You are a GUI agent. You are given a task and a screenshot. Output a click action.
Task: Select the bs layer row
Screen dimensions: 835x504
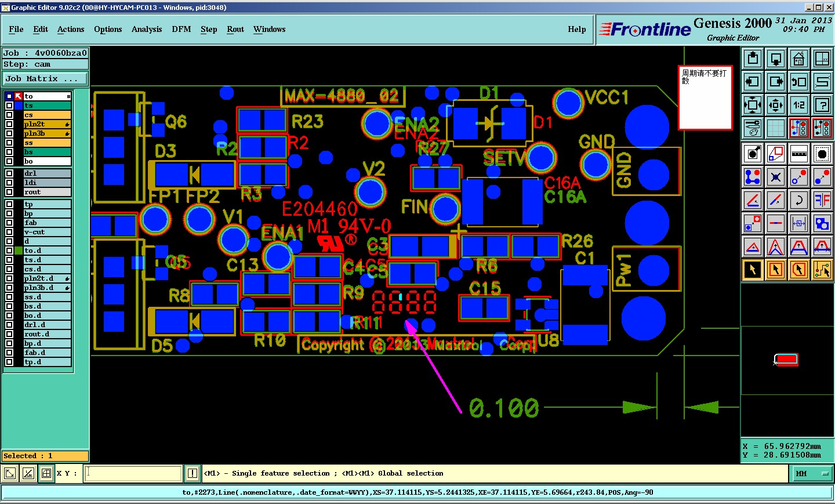tap(47, 152)
